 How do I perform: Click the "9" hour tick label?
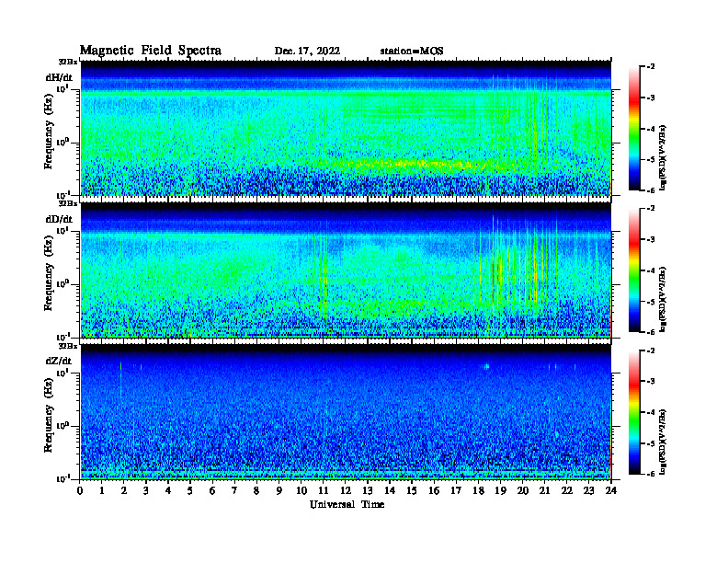point(279,491)
